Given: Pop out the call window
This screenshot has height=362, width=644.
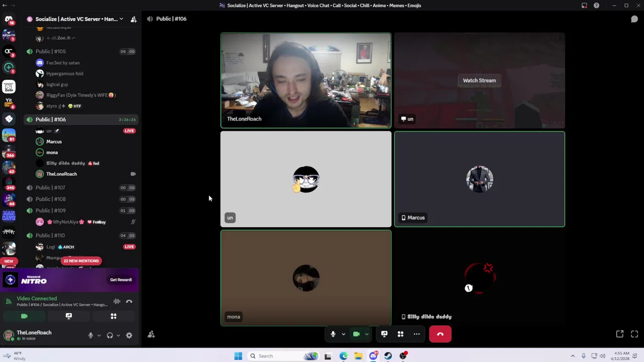Looking at the screenshot, I should [x=620, y=334].
